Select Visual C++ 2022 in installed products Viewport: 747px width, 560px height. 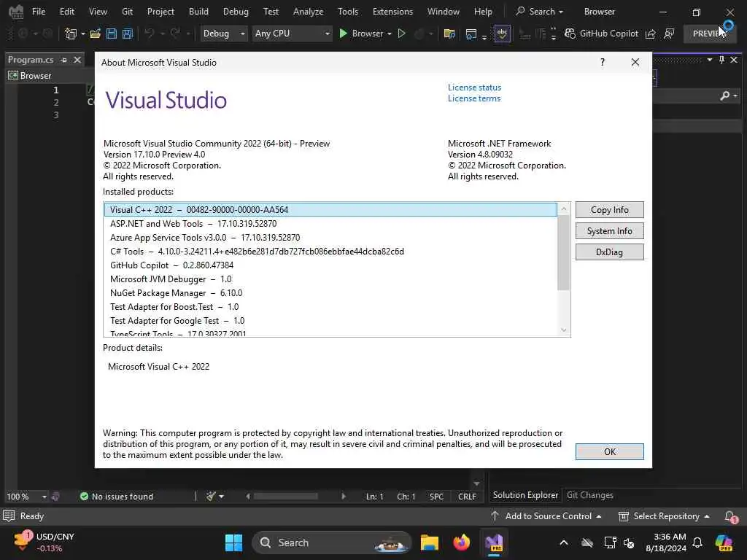coord(330,210)
